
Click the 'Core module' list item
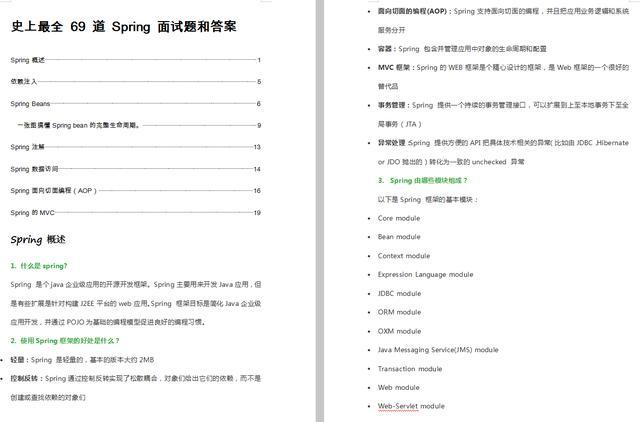coord(399,218)
